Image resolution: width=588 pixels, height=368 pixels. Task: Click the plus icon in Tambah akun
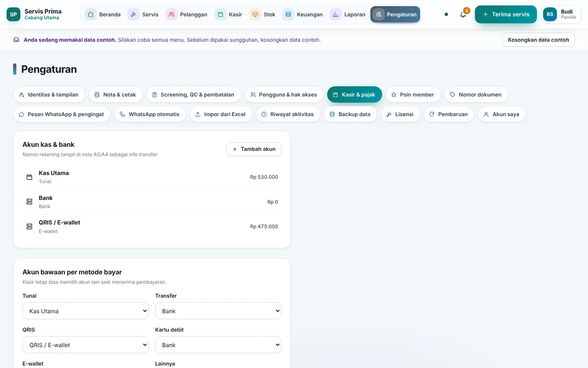tap(235, 149)
